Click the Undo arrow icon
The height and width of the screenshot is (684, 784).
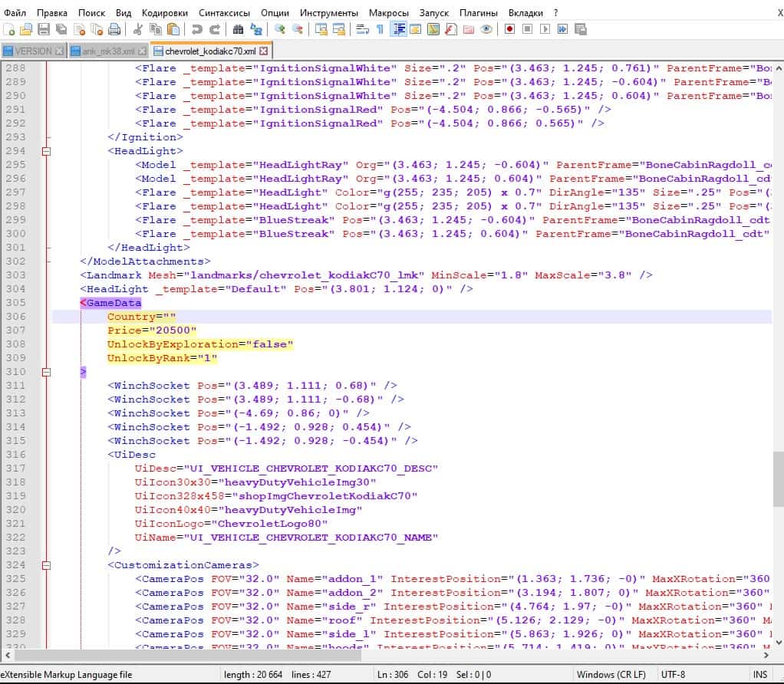[197, 30]
